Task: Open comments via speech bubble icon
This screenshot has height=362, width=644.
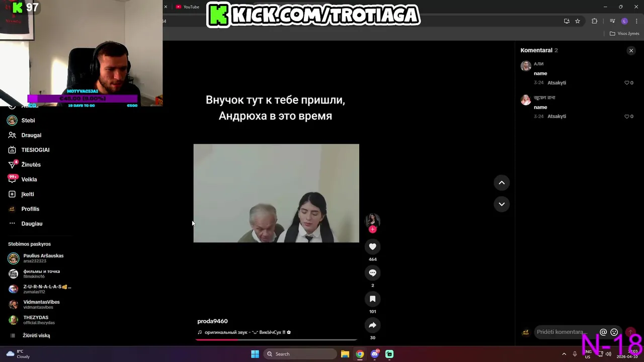Action: [372, 273]
